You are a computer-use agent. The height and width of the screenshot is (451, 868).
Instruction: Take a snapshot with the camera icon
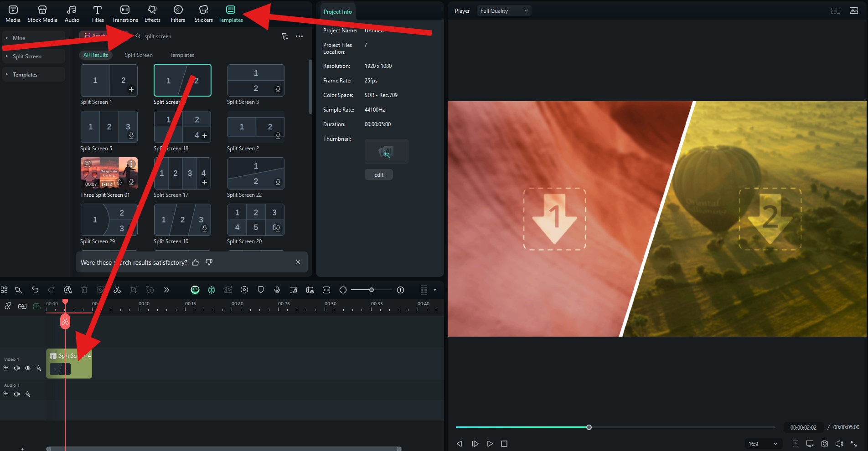(x=825, y=444)
